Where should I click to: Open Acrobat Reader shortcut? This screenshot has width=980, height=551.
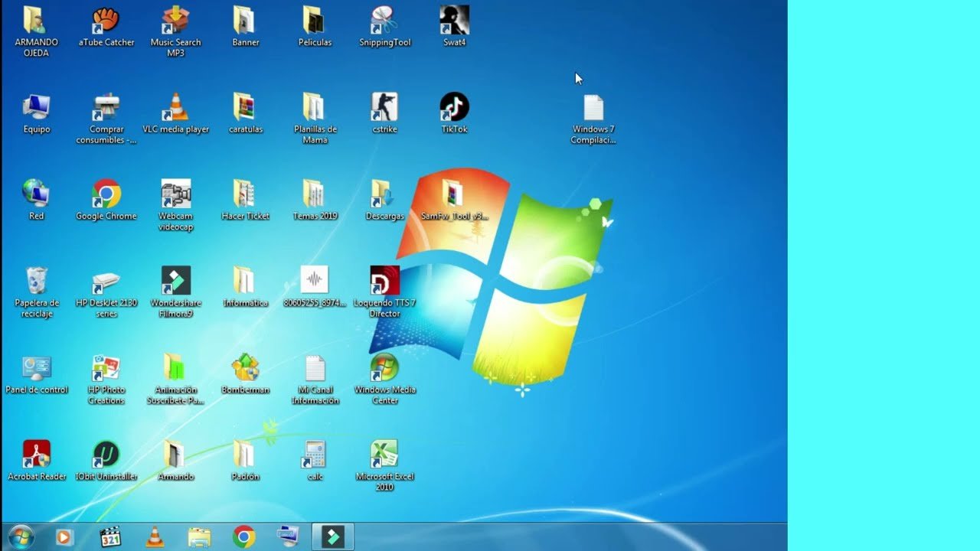pyautogui.click(x=36, y=461)
